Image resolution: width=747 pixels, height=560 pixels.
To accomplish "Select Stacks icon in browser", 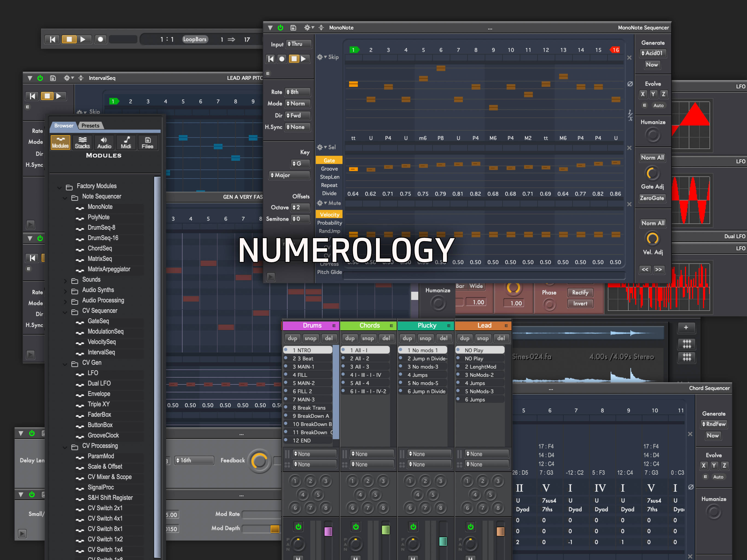I will click(x=82, y=142).
